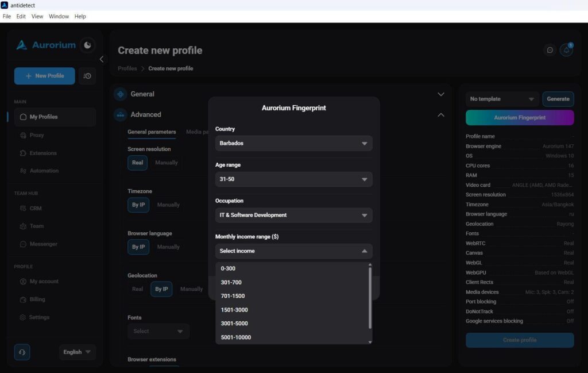This screenshot has height=373, width=588.
Task: Open the Country dropdown showing Barbados
Action: tap(293, 143)
